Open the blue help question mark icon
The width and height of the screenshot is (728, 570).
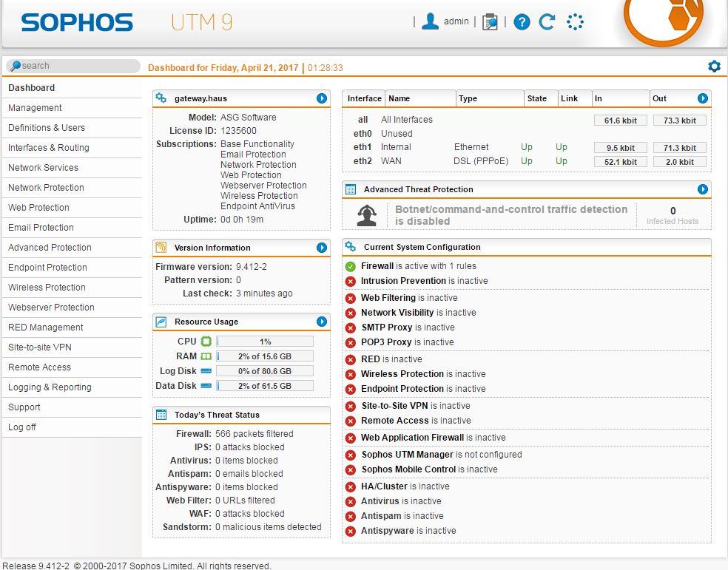point(522,21)
